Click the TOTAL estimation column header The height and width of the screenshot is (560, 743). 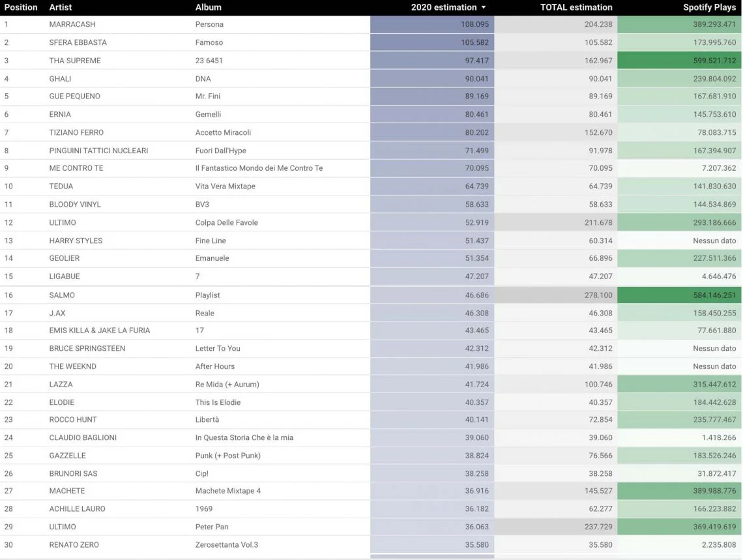coord(576,8)
